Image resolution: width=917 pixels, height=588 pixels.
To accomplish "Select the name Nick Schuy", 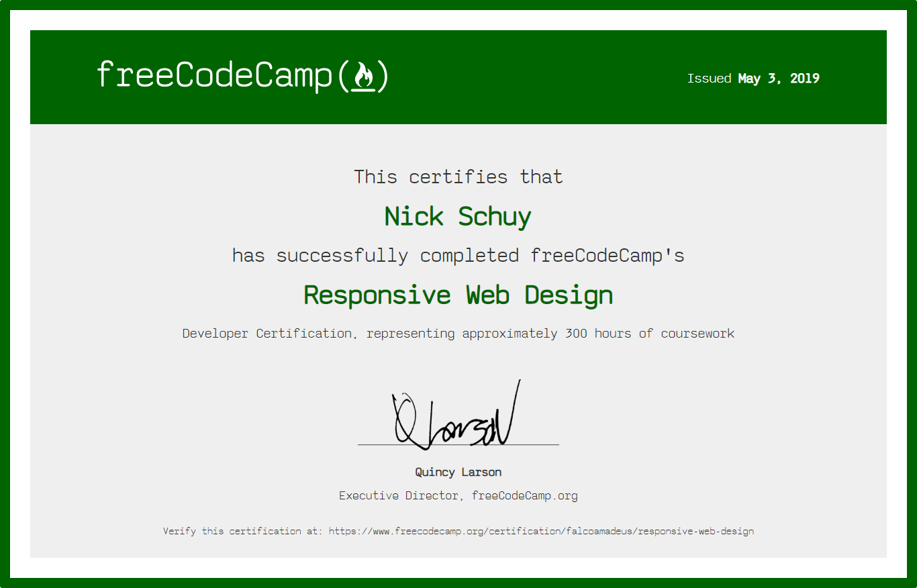I will pyautogui.click(x=458, y=217).
